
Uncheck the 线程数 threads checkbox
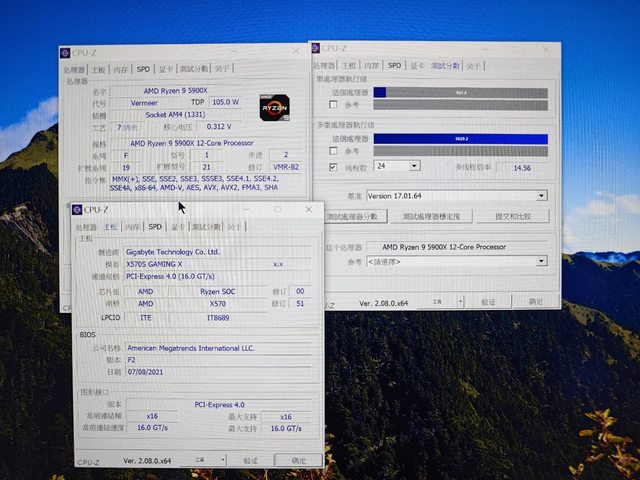[x=334, y=167]
